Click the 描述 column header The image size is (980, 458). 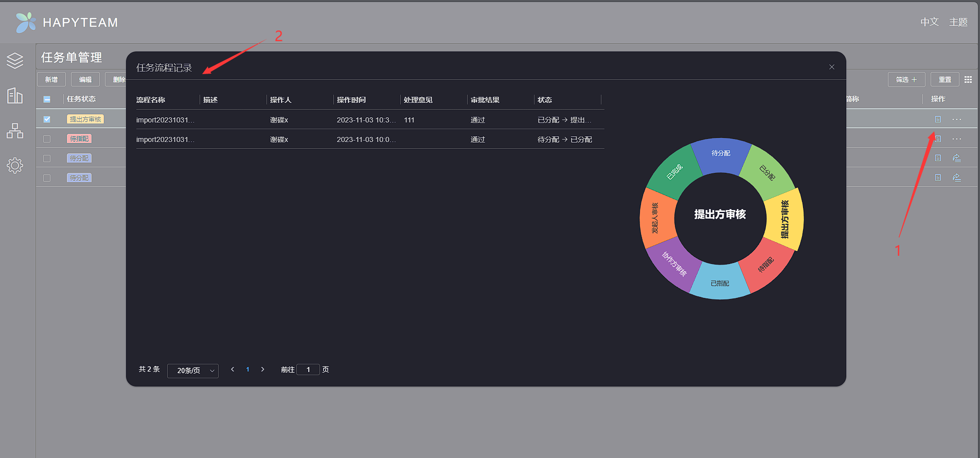[x=210, y=100]
